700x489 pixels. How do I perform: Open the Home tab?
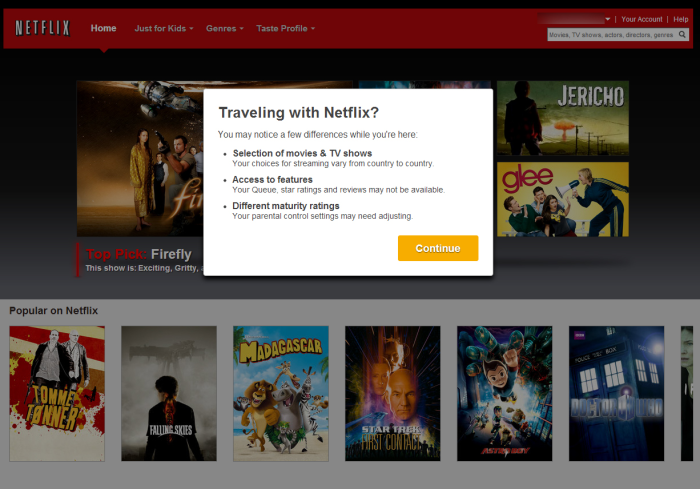(x=104, y=28)
